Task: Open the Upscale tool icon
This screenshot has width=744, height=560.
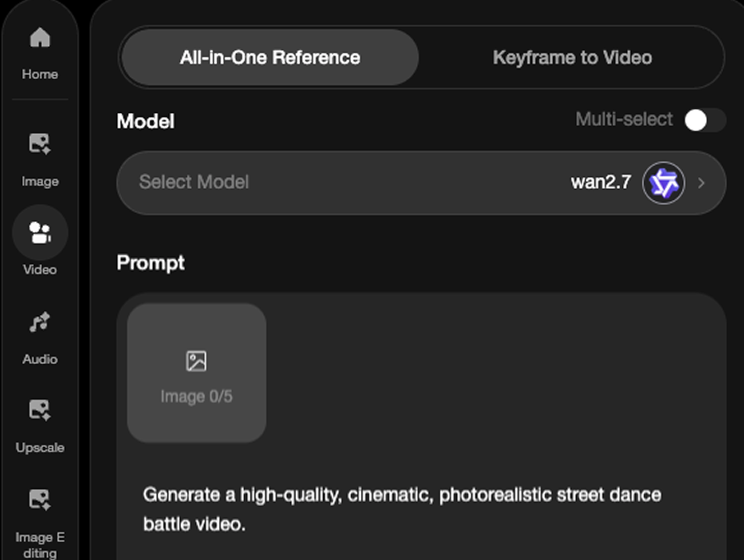Action: (40, 410)
